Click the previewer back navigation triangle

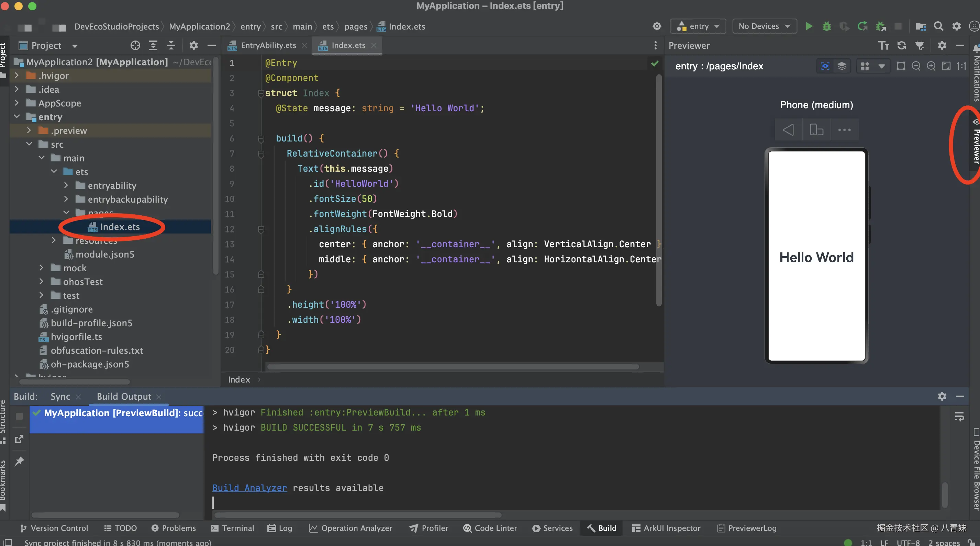[788, 130]
